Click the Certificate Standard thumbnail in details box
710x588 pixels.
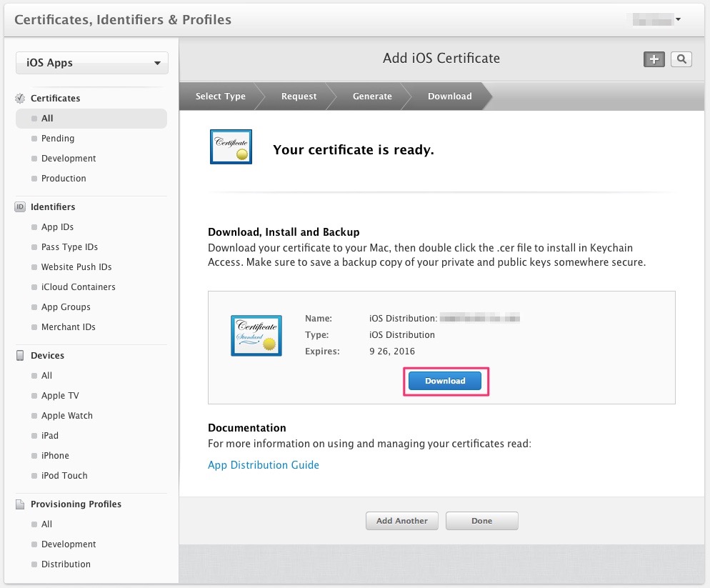coord(256,336)
